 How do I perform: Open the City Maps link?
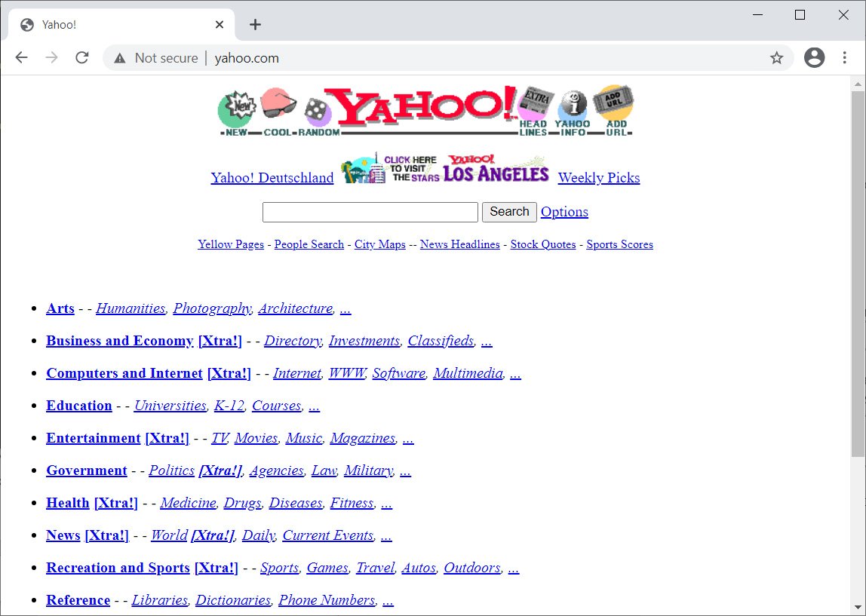[380, 244]
